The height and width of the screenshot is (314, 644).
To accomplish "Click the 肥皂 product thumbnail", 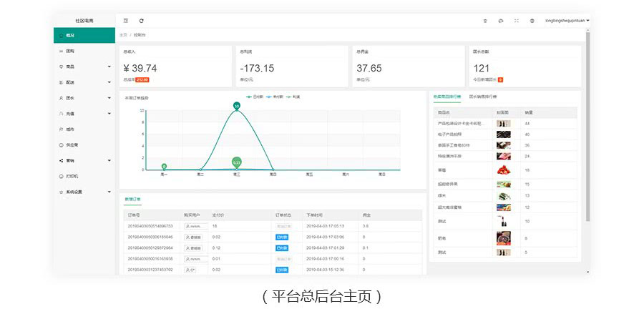I will (504, 238).
